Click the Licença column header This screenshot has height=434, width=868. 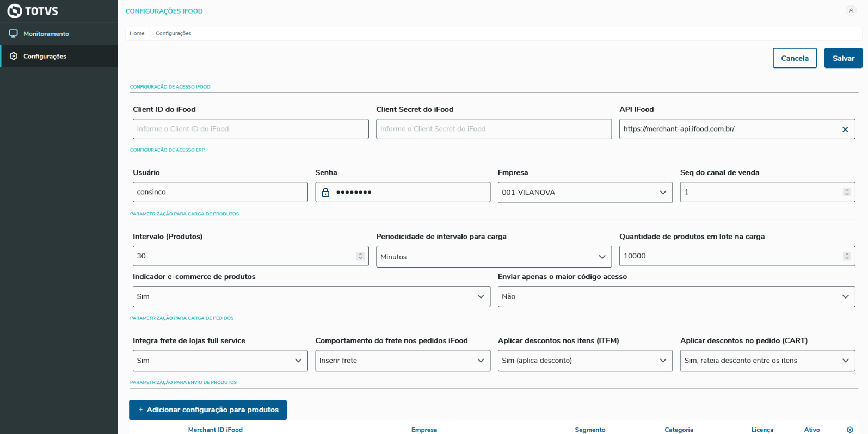pyautogui.click(x=762, y=430)
